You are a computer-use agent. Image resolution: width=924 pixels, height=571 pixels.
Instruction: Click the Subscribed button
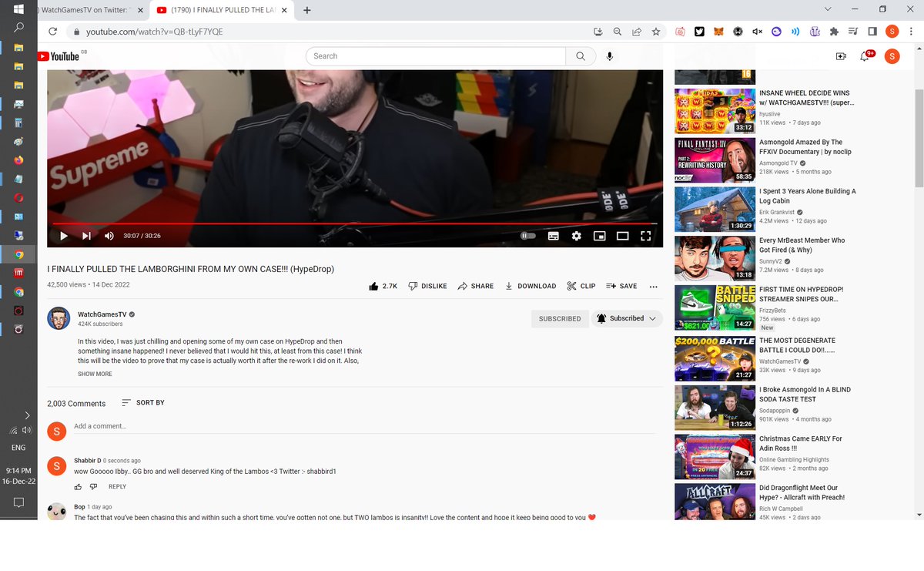tap(560, 318)
